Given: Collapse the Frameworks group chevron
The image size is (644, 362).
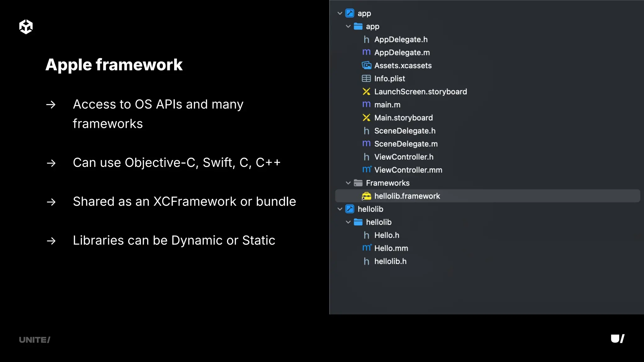Looking at the screenshot, I should 348,183.
